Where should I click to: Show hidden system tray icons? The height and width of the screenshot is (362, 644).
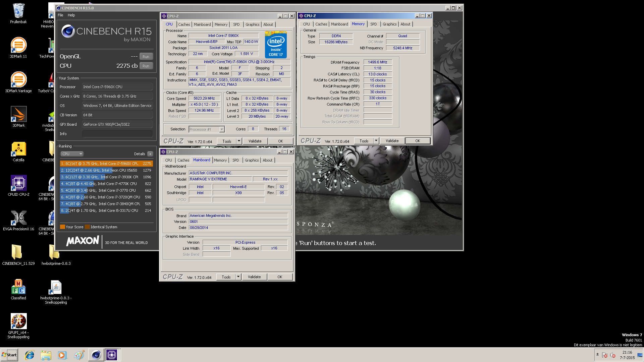point(597,355)
